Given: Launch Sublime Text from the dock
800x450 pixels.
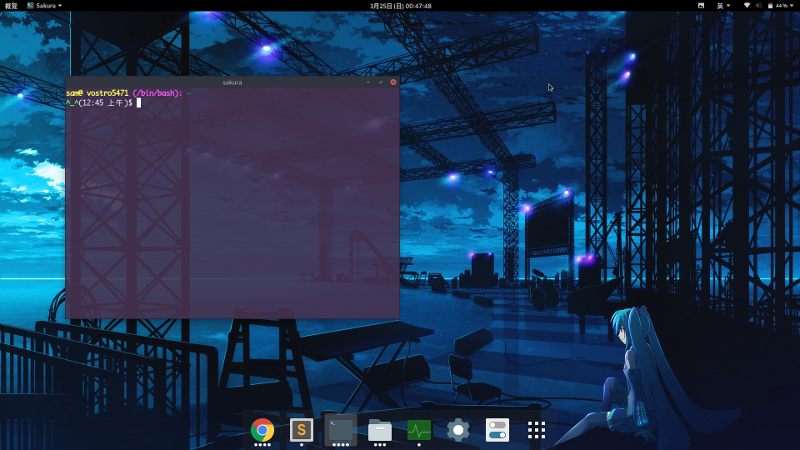Looking at the screenshot, I should tap(302, 430).
